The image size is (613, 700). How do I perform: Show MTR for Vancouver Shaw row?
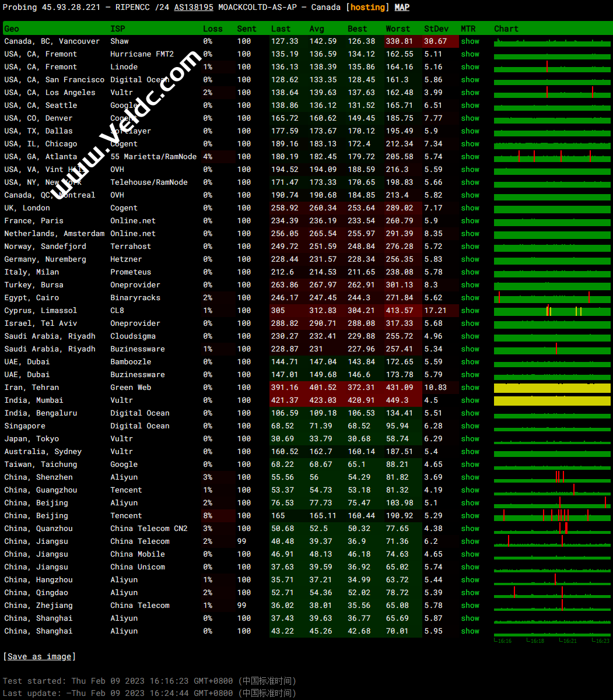(x=470, y=41)
